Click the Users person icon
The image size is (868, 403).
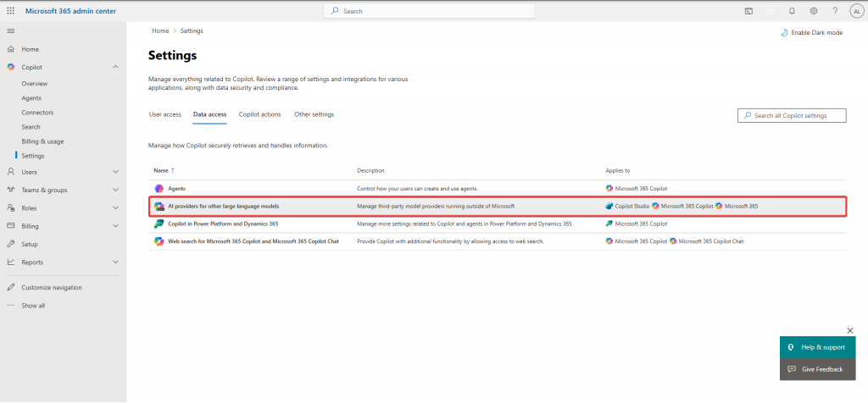click(x=10, y=172)
